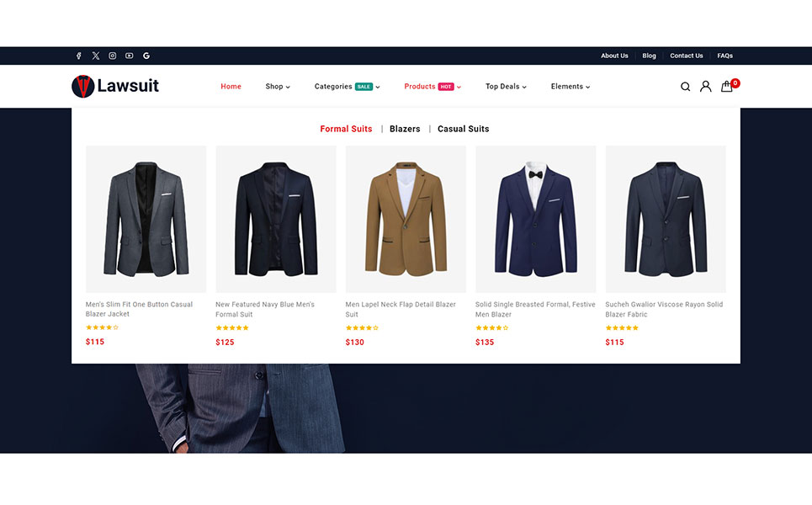The width and height of the screenshot is (812, 505).
Task: Expand the Shop dropdown menu
Action: [277, 87]
